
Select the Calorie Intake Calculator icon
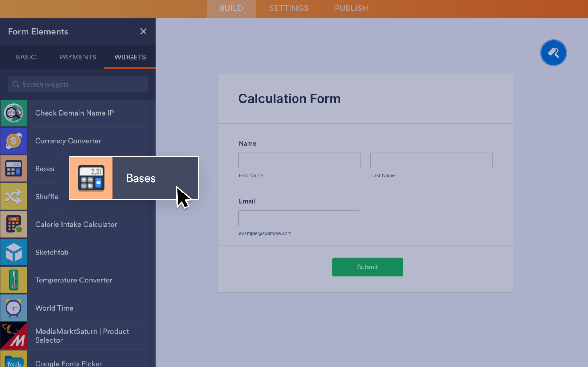point(13,224)
